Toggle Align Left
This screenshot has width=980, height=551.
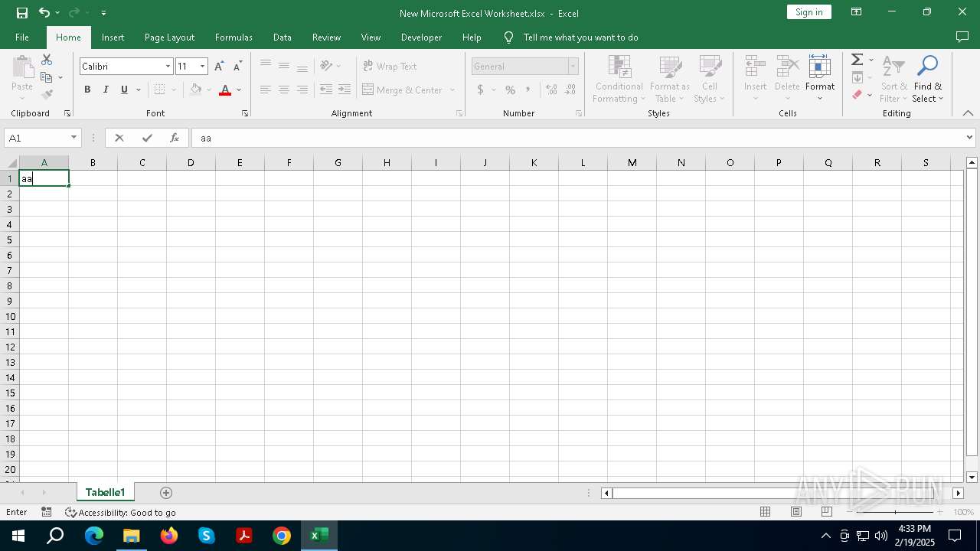coord(266,90)
